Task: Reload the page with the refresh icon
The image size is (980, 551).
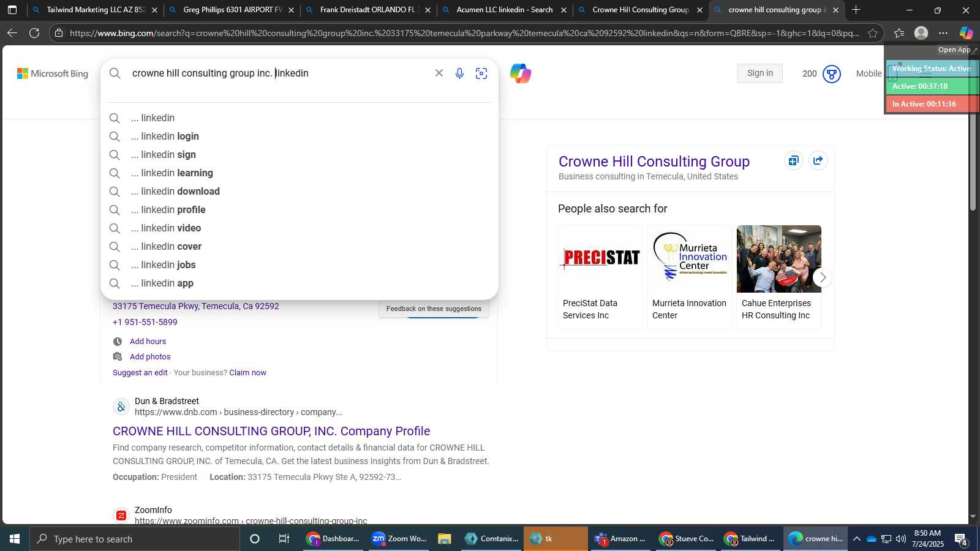Action: point(34,33)
